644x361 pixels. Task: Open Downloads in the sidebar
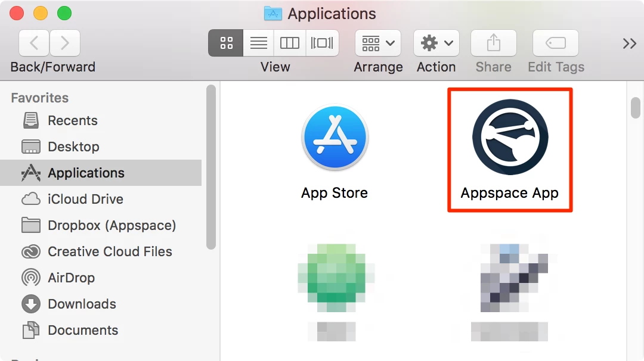(x=101, y=304)
